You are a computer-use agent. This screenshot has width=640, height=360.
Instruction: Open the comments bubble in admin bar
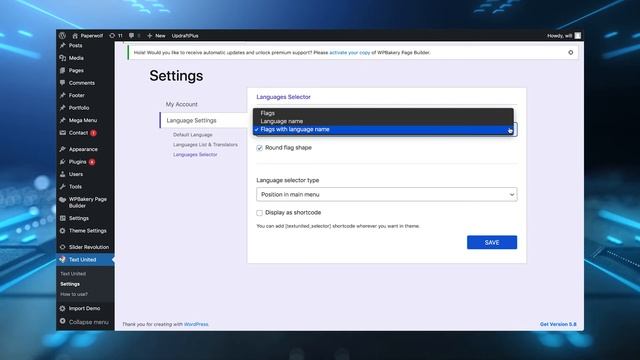coord(131,36)
